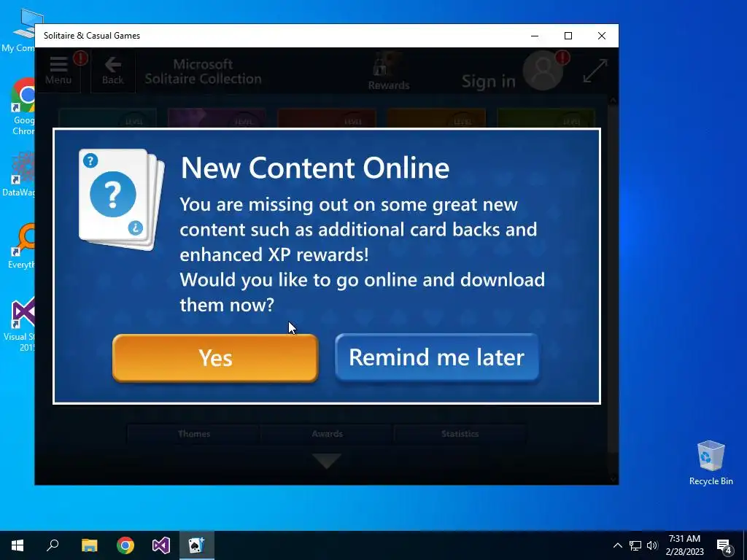Viewport: 747px width, 560px height.
Task: Click the New Content Online heading
Action: pos(315,168)
